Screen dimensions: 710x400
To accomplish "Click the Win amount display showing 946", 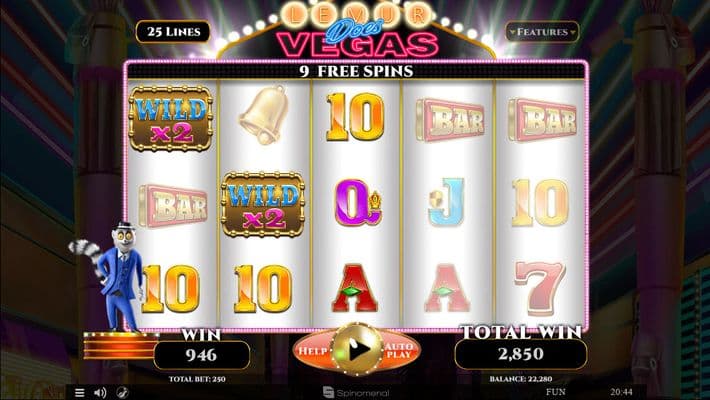I will pos(201,355).
